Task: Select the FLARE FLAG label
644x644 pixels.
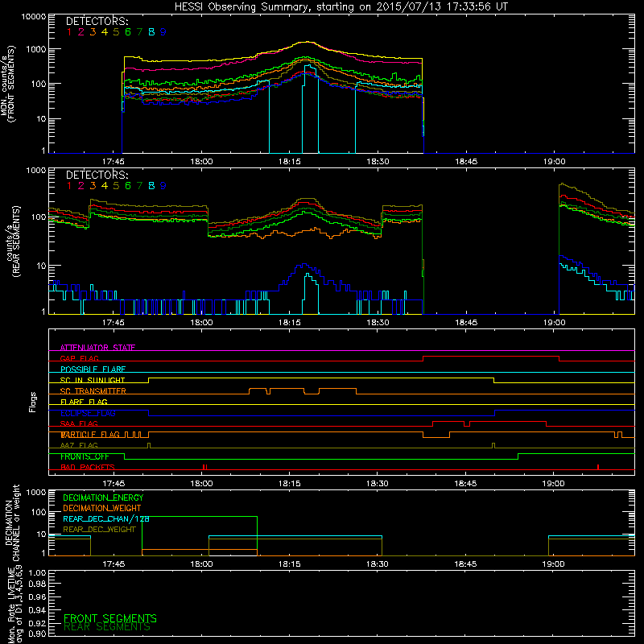Action: (x=84, y=402)
